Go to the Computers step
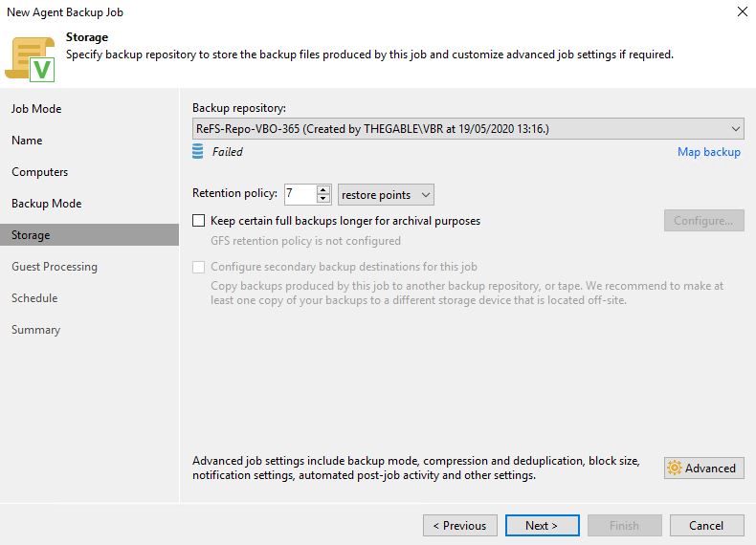Viewport: 756px width, 545px height. pyautogui.click(x=39, y=172)
